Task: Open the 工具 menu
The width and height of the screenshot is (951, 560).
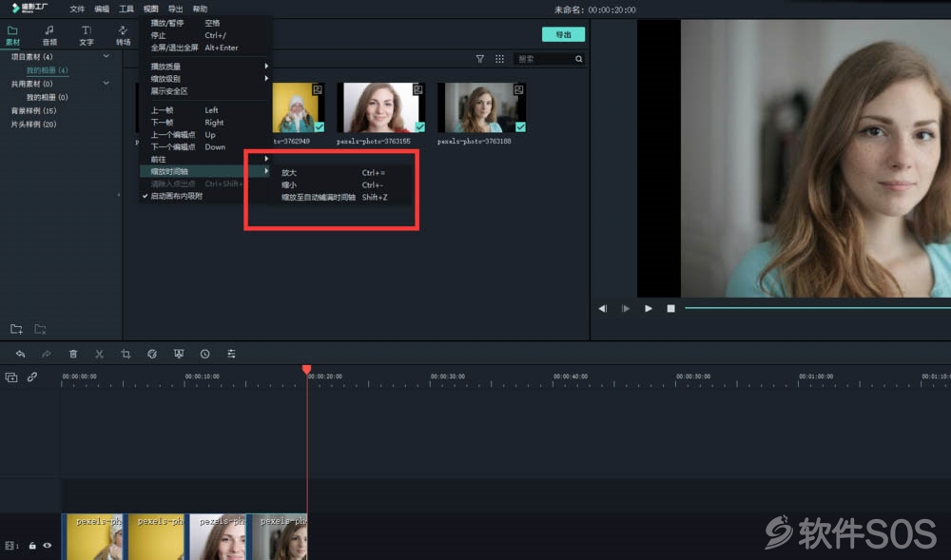Action: point(126,10)
